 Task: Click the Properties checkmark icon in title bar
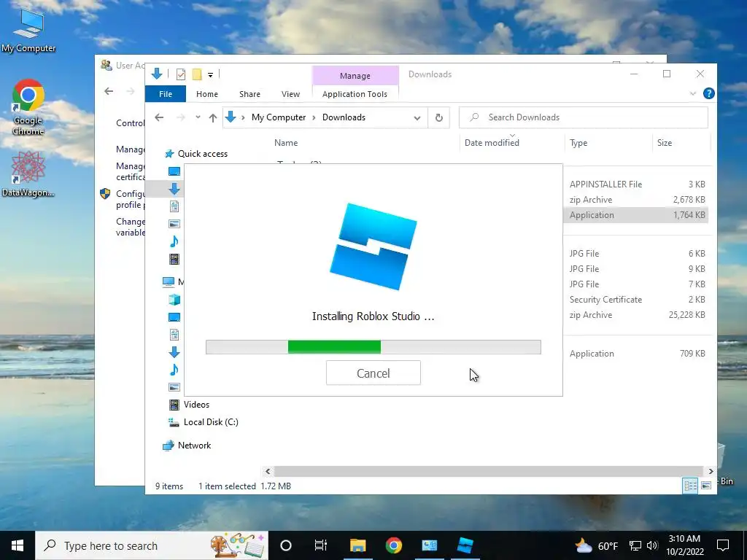(x=181, y=74)
